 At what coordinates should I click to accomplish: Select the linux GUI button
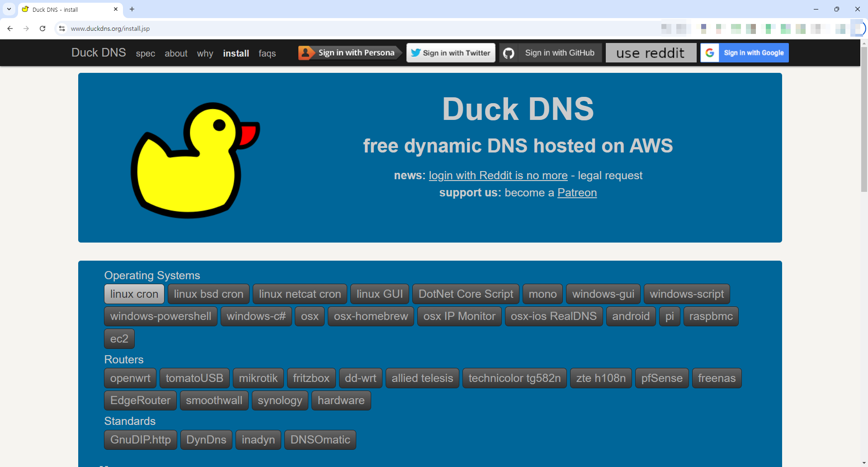(x=380, y=294)
